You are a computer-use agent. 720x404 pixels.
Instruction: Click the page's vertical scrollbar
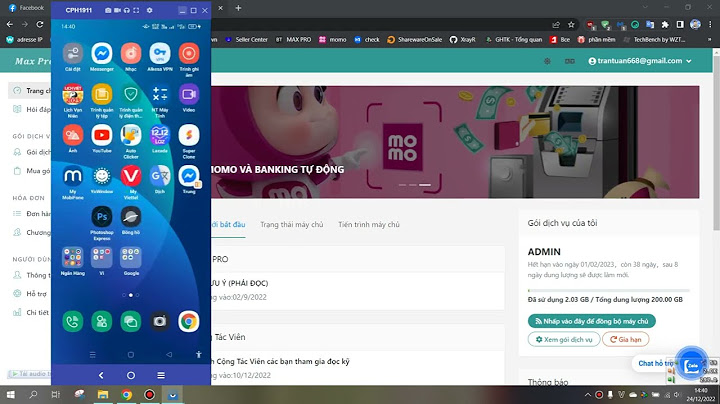(x=716, y=142)
